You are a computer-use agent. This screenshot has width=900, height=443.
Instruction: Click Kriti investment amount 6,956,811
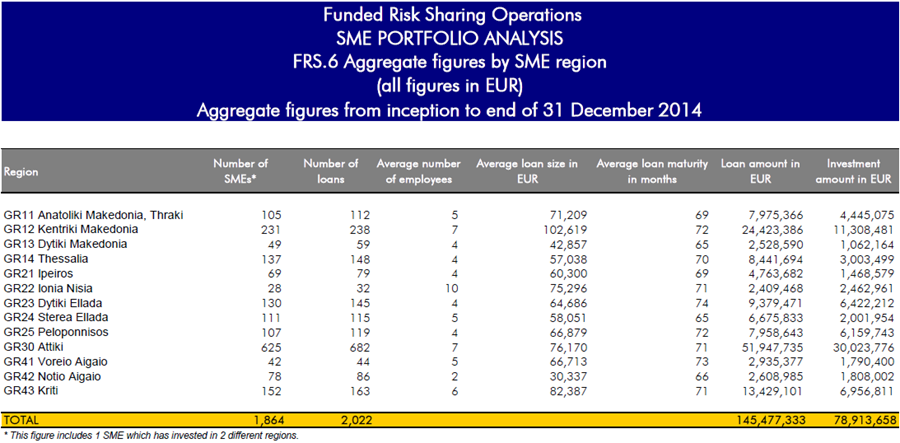(868, 391)
